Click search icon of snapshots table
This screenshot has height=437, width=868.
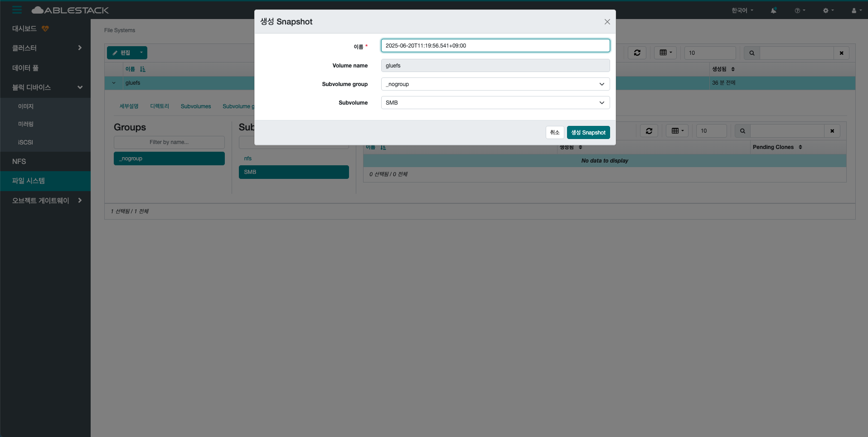click(742, 131)
